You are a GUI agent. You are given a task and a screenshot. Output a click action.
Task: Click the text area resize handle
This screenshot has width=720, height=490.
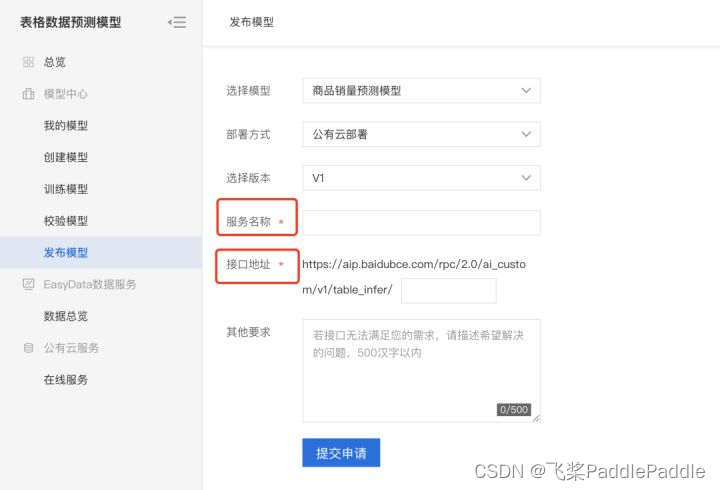[536, 418]
